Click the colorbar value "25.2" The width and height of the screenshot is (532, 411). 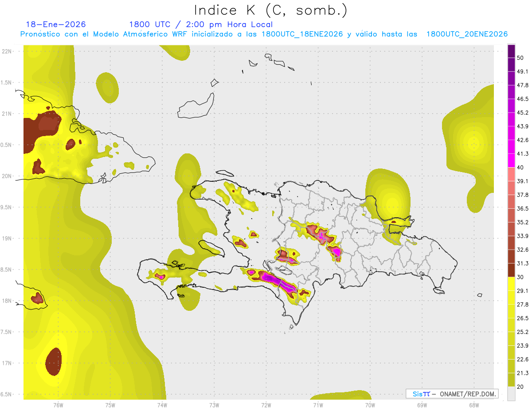click(x=523, y=332)
